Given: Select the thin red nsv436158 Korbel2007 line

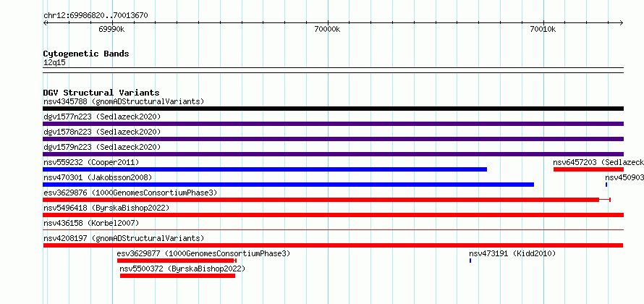Looking at the screenshot, I should (x=333, y=230).
